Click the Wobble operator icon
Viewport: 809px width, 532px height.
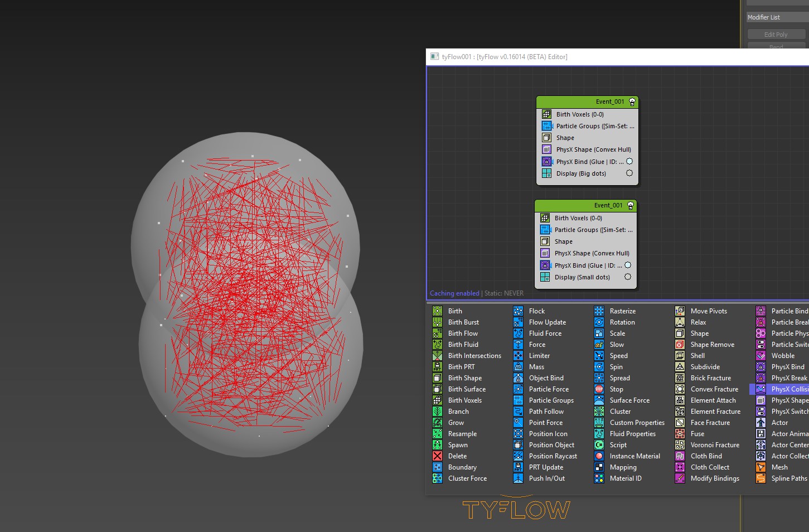click(x=761, y=356)
